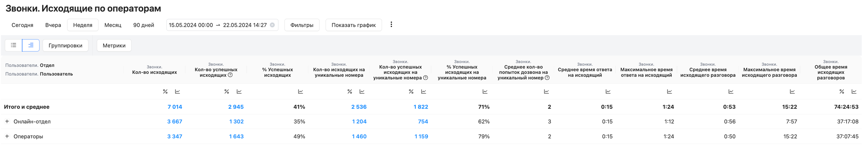Switch to flat list view icon
Screen dimensions: 868x153
(14, 45)
